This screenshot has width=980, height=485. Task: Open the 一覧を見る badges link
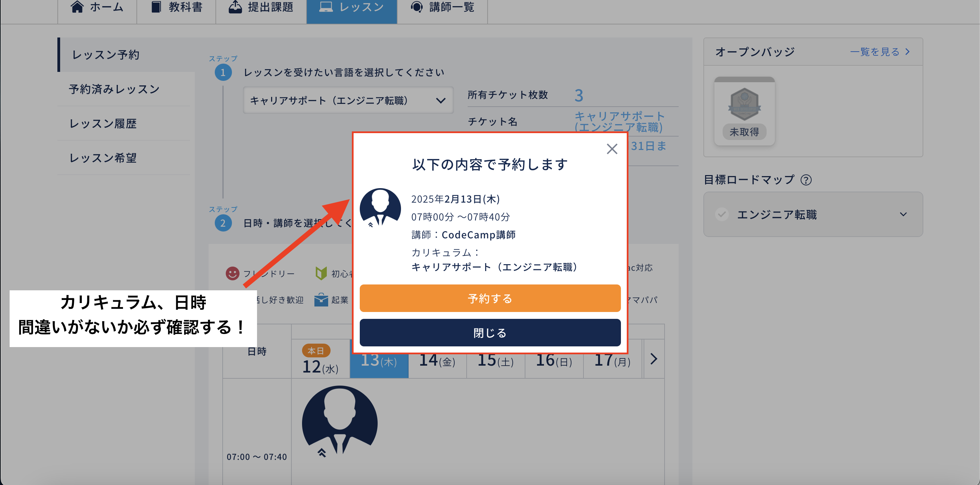coord(880,52)
